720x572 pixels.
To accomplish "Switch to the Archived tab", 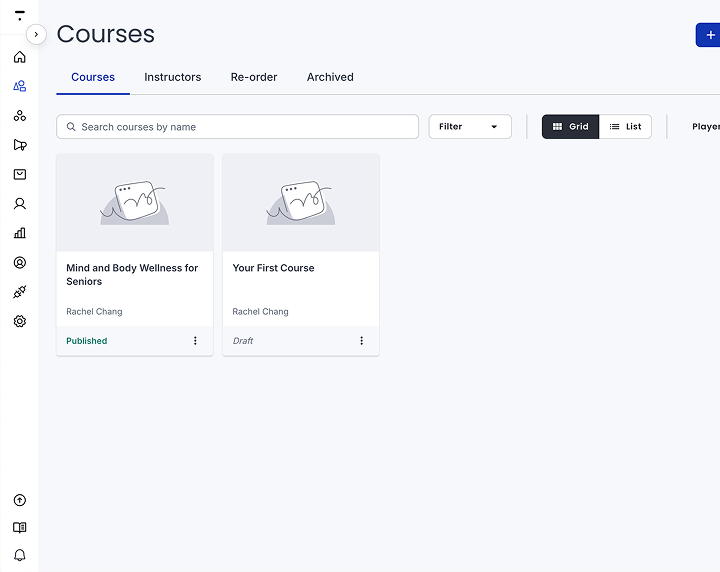I will pyautogui.click(x=330, y=77).
